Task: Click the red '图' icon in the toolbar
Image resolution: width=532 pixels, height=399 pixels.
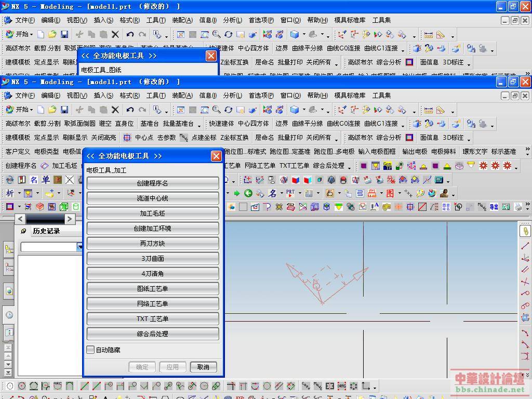Action: tap(390, 193)
